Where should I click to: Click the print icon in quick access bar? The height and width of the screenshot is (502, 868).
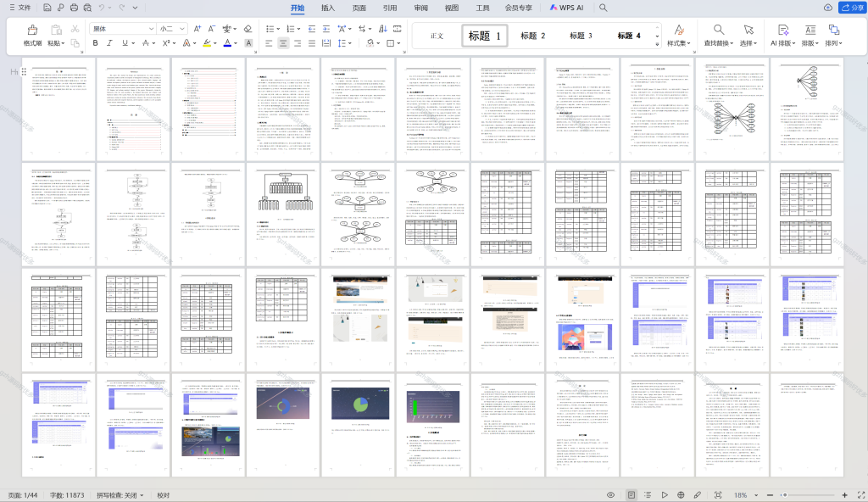74,8
